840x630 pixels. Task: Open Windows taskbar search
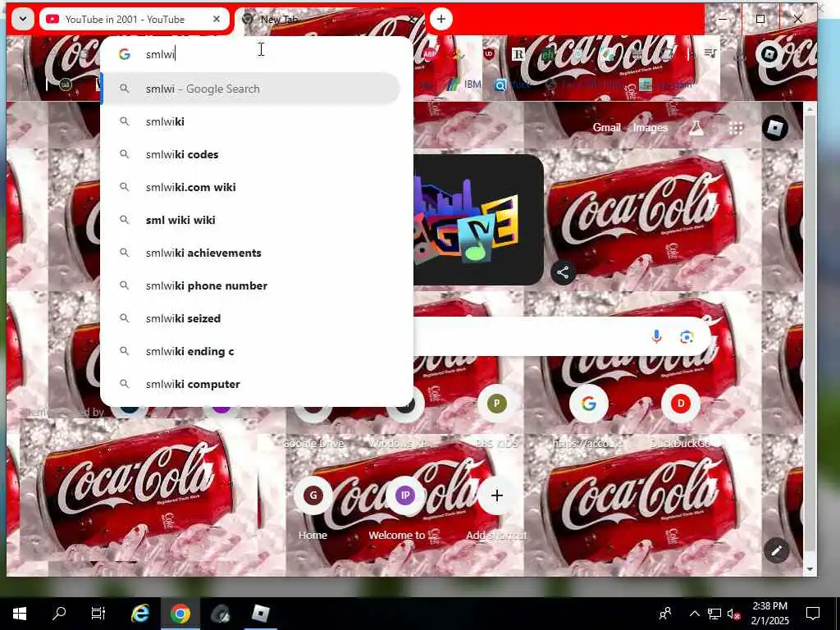tap(59, 614)
